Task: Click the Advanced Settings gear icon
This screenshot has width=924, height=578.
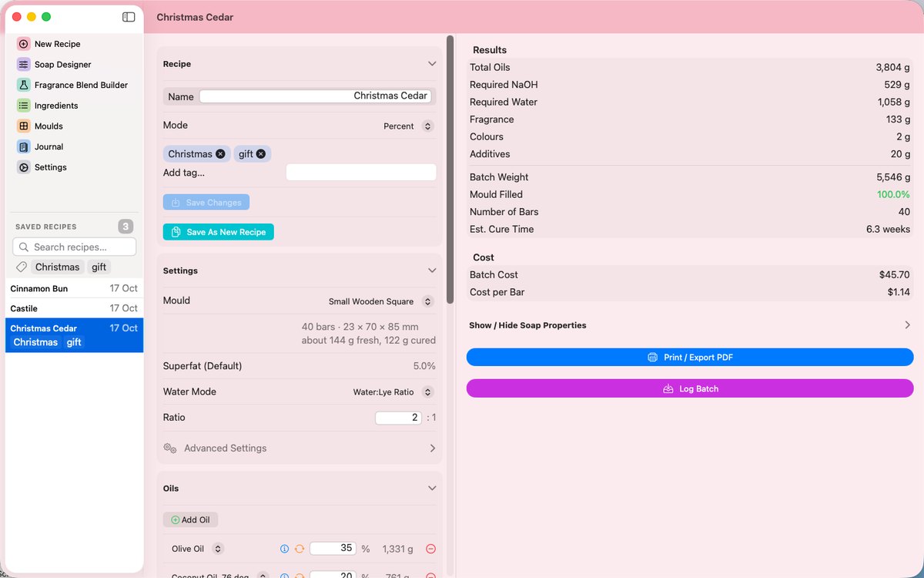Action: [x=170, y=448]
